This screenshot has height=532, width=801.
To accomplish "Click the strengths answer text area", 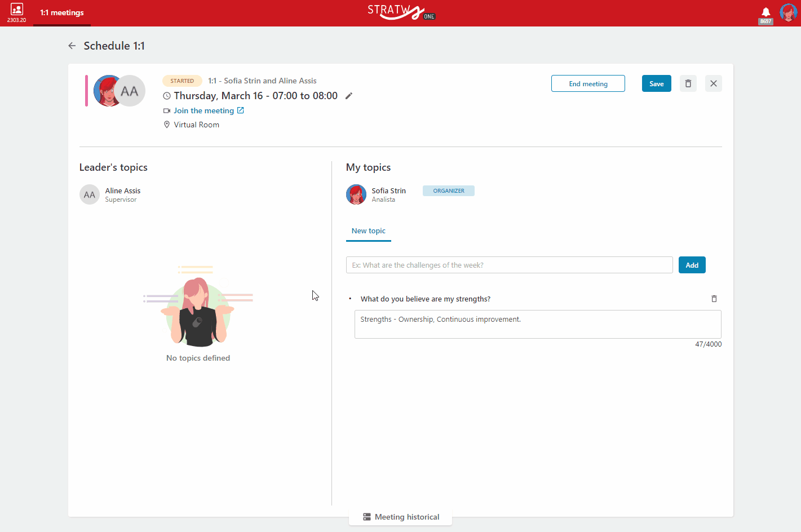I will tap(538, 324).
